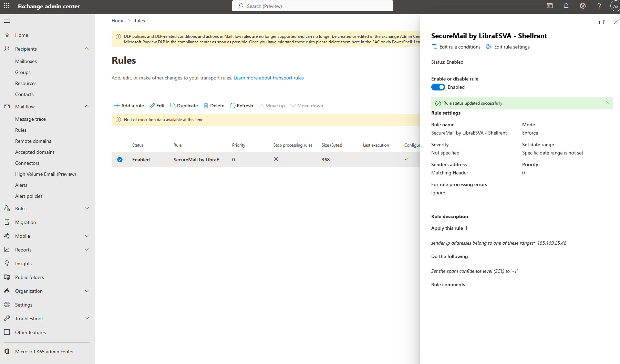Open notifications bell icon
The height and width of the screenshot is (364, 620).
click(566, 6)
